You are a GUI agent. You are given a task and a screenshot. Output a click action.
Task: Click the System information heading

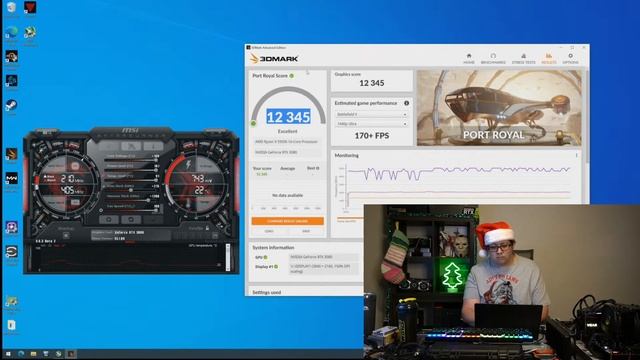(273, 248)
